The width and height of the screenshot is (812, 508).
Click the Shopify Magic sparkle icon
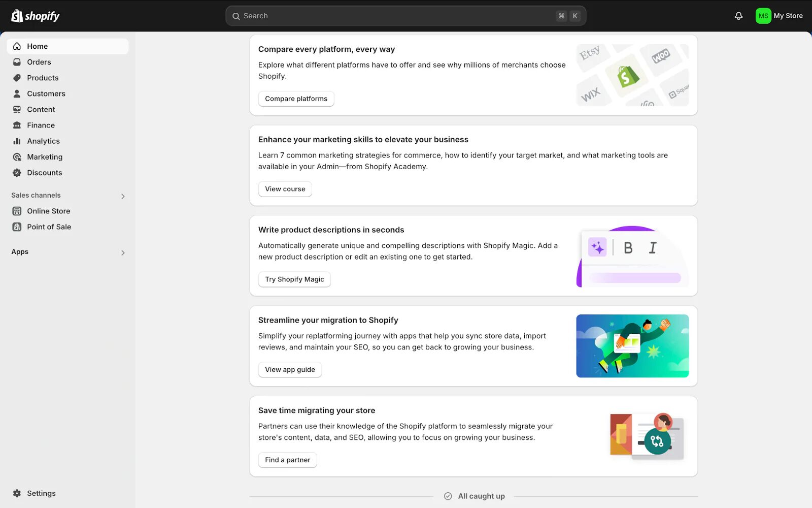tap(597, 247)
